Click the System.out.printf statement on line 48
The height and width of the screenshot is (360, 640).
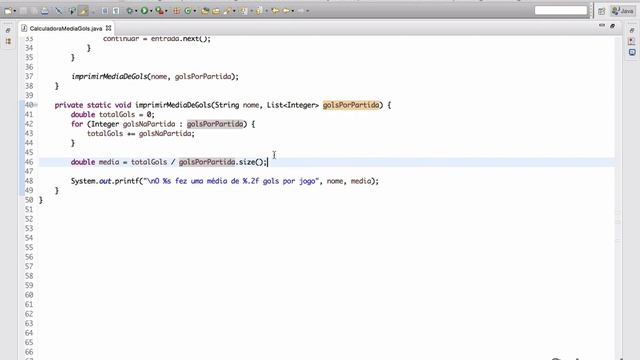click(x=224, y=181)
